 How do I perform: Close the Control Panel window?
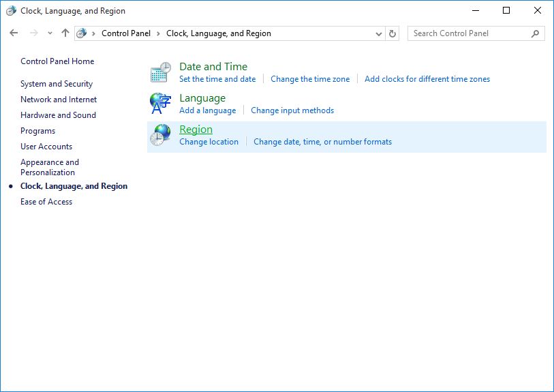pyautogui.click(x=538, y=11)
